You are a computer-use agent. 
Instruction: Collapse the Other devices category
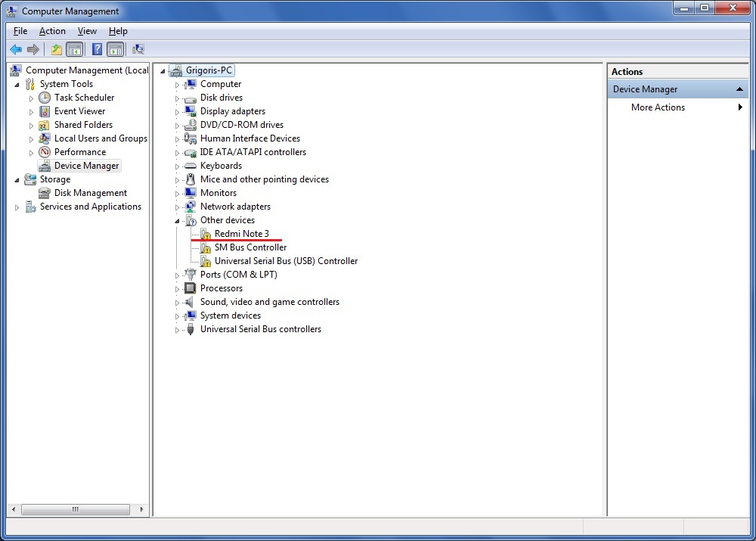[178, 221]
